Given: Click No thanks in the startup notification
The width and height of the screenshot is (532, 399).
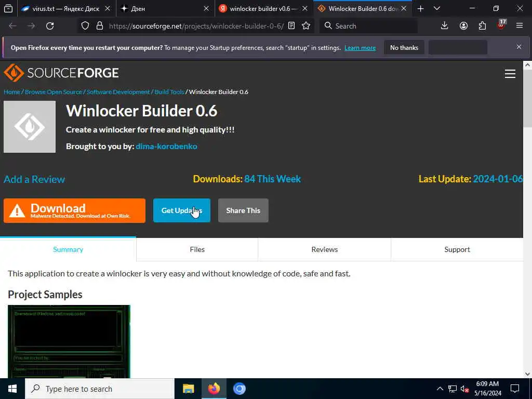Looking at the screenshot, I should click(404, 48).
